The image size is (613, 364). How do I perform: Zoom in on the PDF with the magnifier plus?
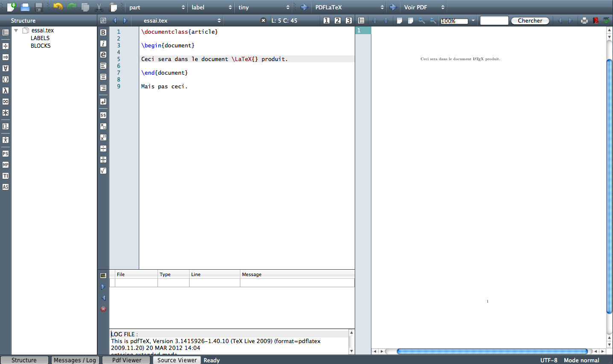tap(422, 20)
